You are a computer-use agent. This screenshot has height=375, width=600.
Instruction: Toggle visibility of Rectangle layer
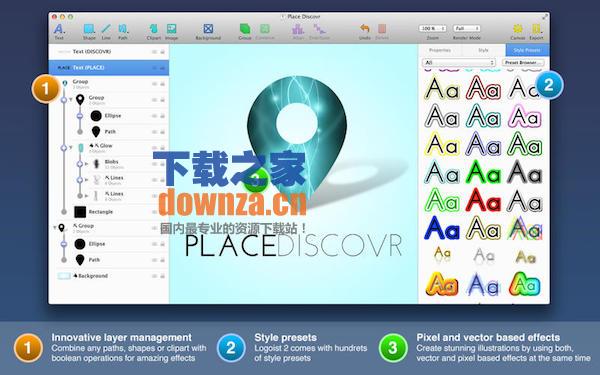(x=155, y=212)
